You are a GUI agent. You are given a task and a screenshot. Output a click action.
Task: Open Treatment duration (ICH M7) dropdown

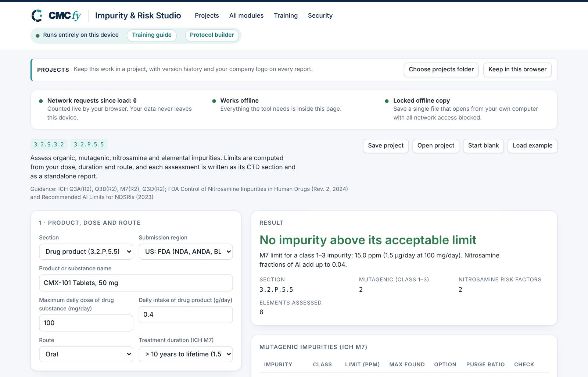coord(186,354)
